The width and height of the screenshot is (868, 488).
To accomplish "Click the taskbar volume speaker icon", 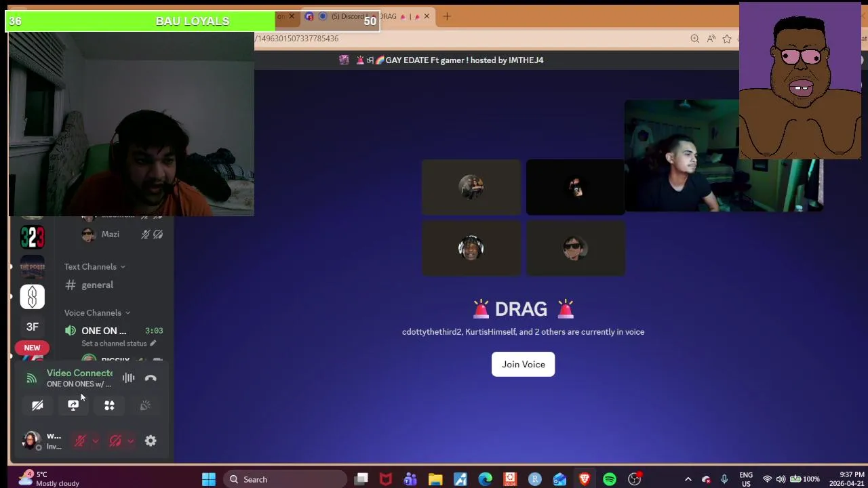I will pos(781,479).
